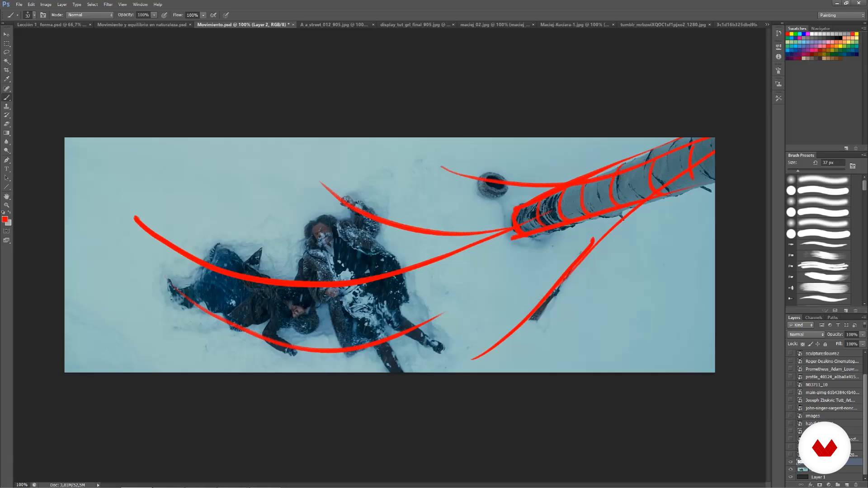Viewport: 868px width, 488px height.
Task: Switch to the Paths tab
Action: (832, 318)
